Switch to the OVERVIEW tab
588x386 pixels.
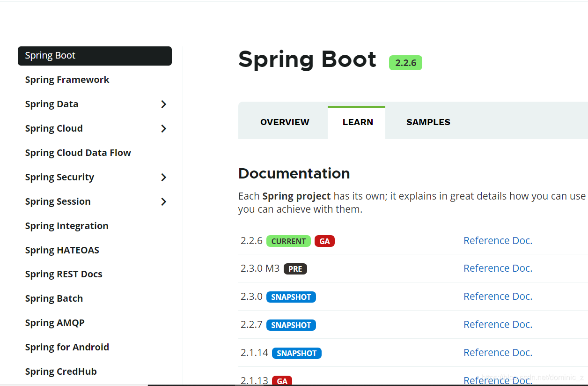285,122
